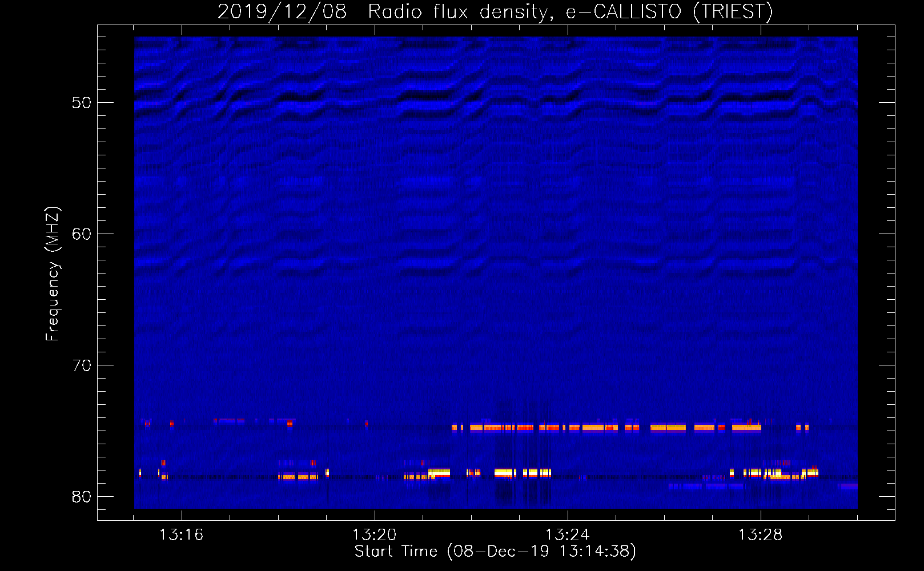The width and height of the screenshot is (924, 571).
Task: Click the 13:16 time tick label
Action: pyautogui.click(x=181, y=535)
